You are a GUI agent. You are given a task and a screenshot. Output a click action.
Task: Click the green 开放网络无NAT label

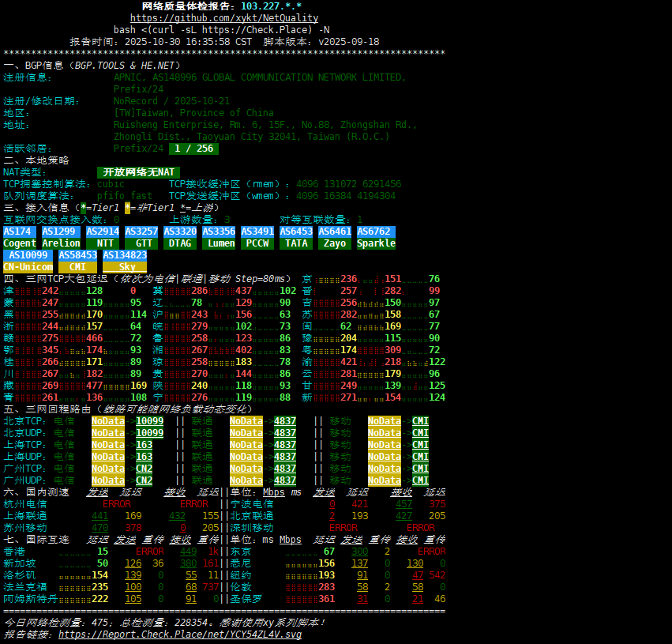(x=138, y=172)
